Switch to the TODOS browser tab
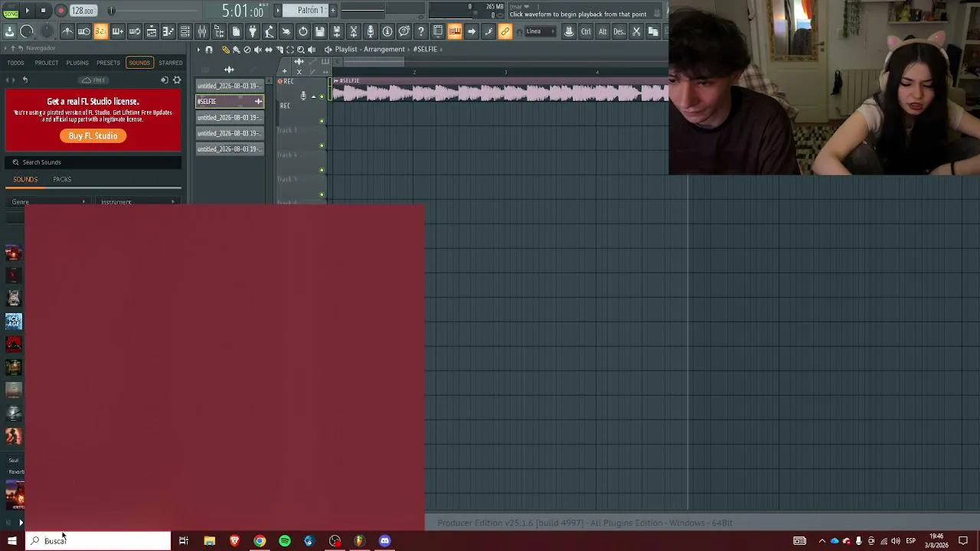The width and height of the screenshot is (980, 551). coord(15,63)
